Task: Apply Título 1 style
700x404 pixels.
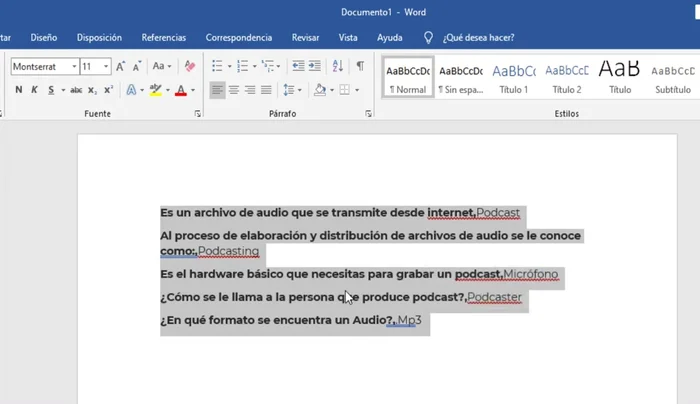Action: (514, 78)
